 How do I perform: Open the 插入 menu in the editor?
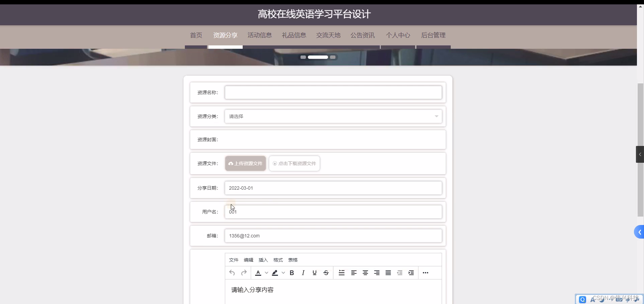[x=263, y=260]
